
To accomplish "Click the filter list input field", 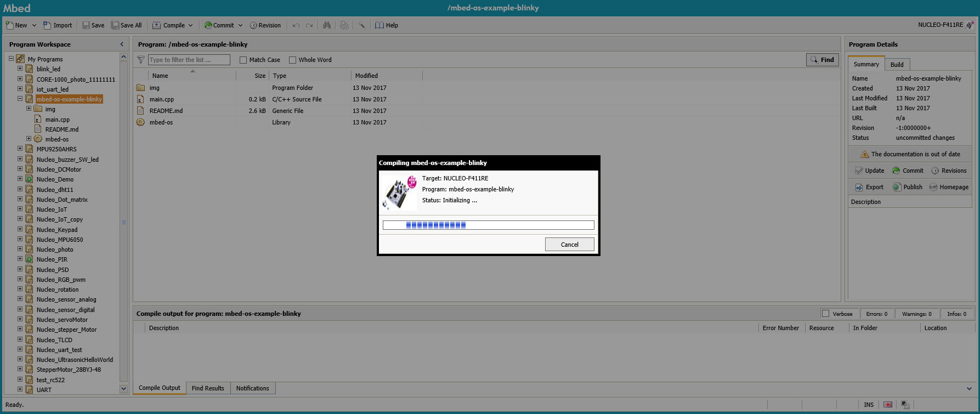I will 189,60.
